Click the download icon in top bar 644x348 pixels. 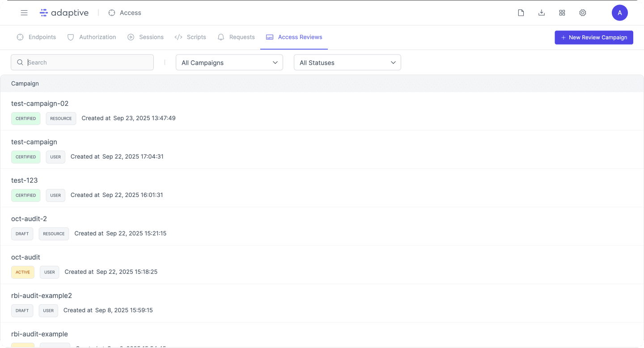coord(542,13)
